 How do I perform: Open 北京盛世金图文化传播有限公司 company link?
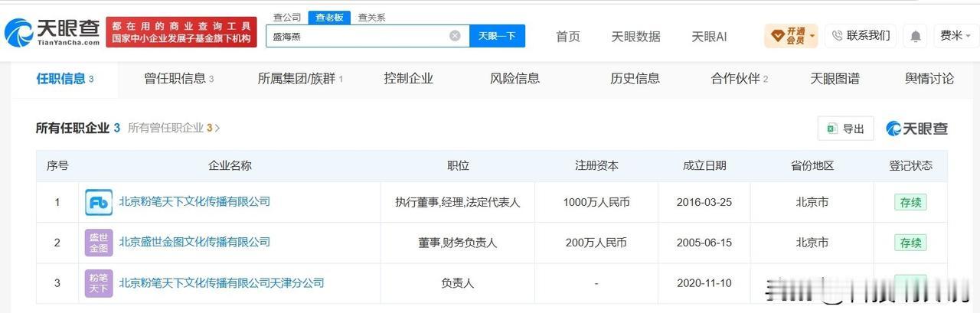click(x=194, y=242)
